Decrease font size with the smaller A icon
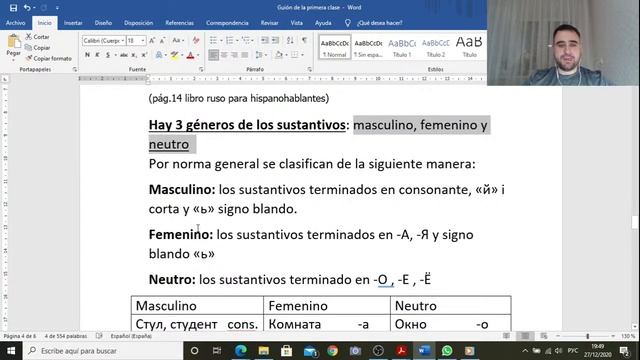640x360 pixels. click(x=162, y=40)
